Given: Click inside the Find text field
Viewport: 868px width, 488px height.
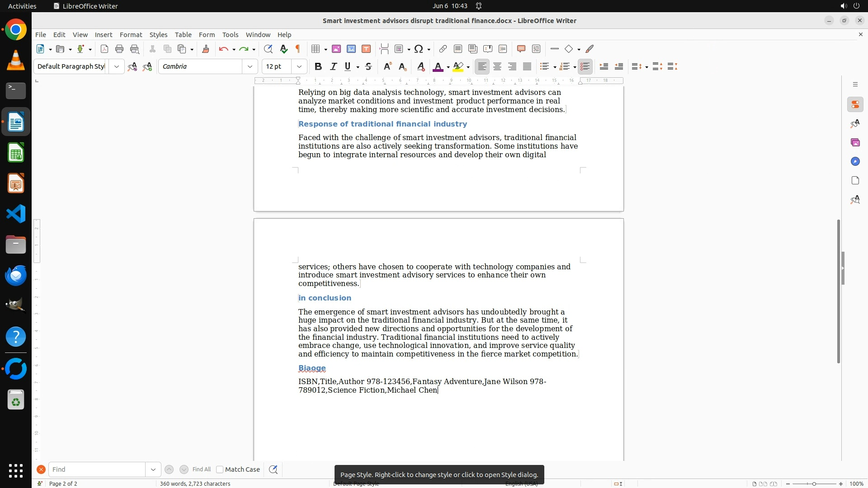Looking at the screenshot, I should click(x=97, y=469).
